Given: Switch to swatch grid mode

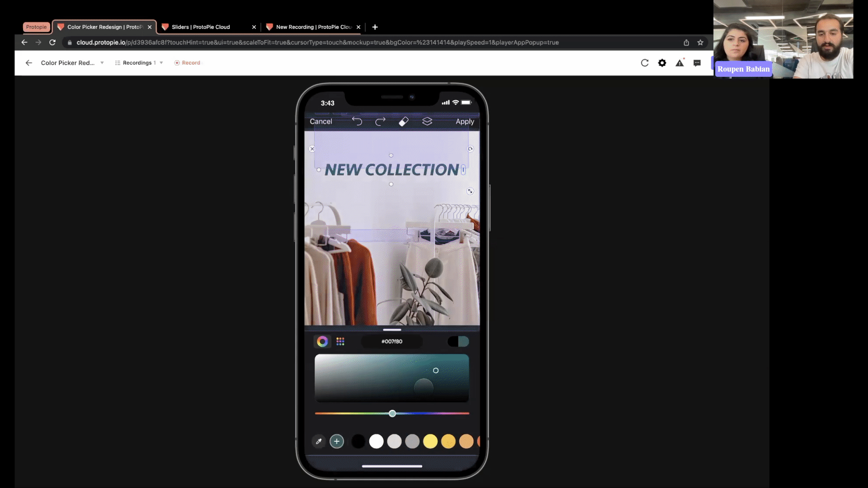Looking at the screenshot, I should click(x=340, y=342).
